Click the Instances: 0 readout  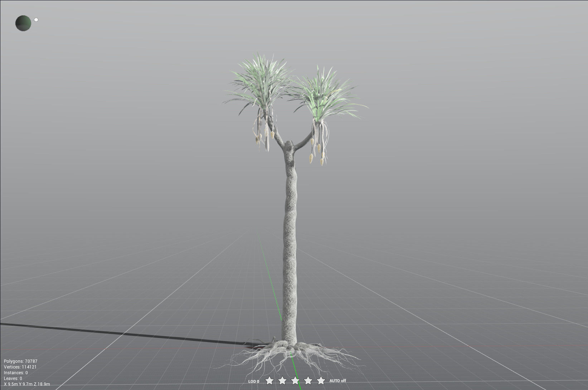[16, 373]
